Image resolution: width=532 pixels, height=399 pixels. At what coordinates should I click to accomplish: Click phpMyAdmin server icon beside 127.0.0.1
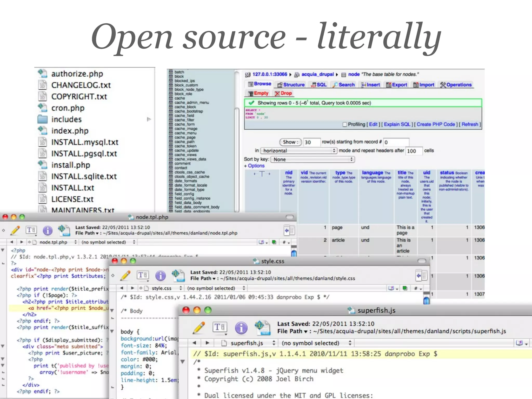[x=248, y=75]
